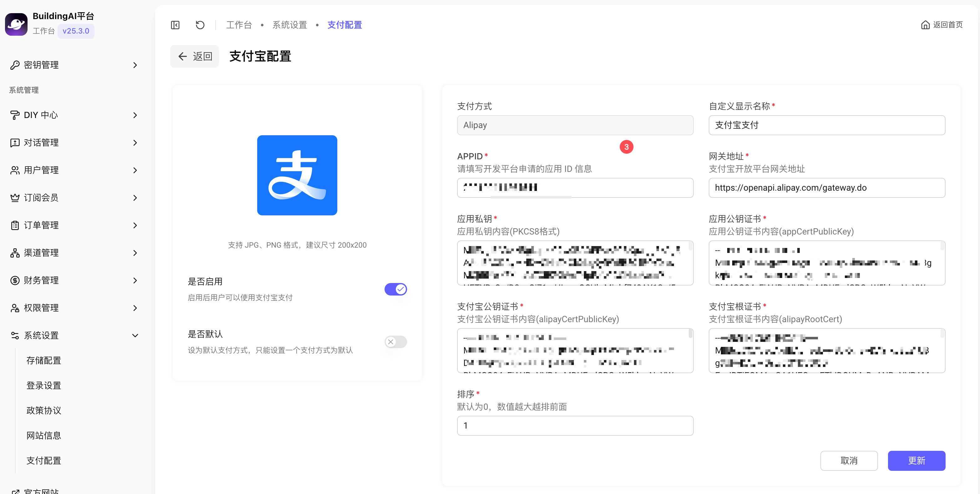Open the 存储配置 submenu item
The height and width of the screenshot is (494, 980).
tap(44, 360)
